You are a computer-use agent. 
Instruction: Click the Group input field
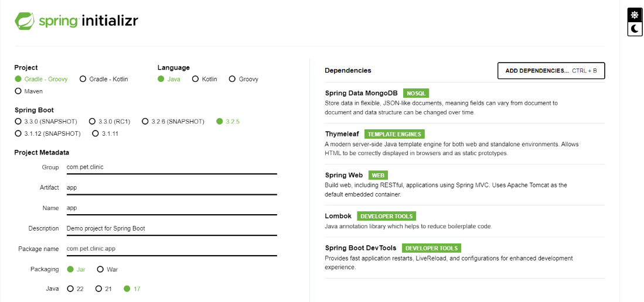pos(171,167)
